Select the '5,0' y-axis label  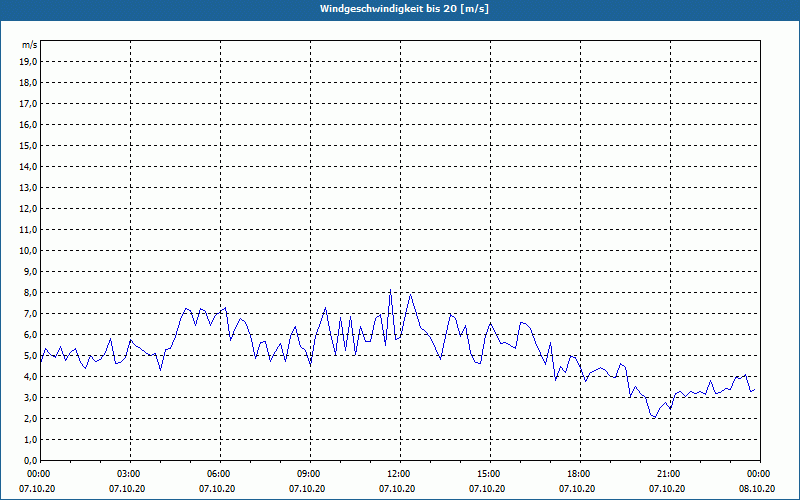[x=31, y=355]
